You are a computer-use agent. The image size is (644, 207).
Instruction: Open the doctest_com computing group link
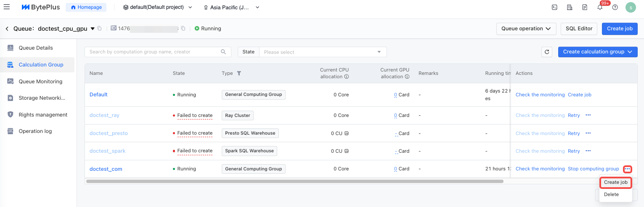(106, 169)
